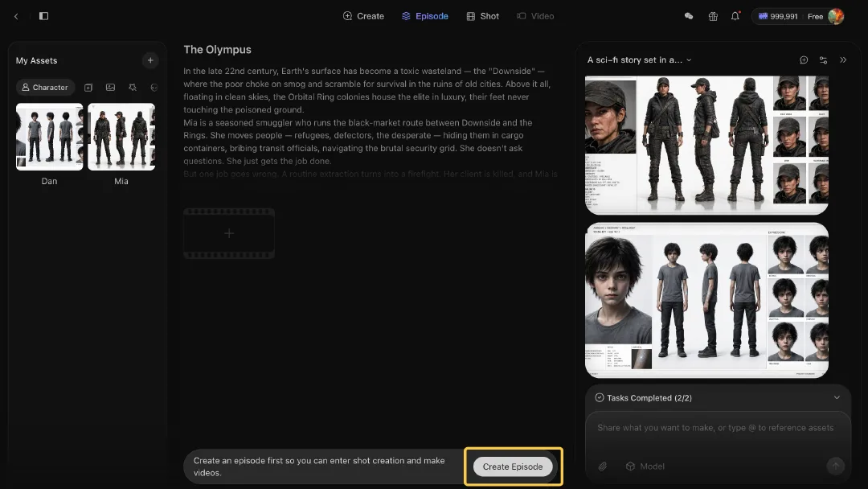The height and width of the screenshot is (489, 868).
Task: Open the Shot tab
Action: 483,16
